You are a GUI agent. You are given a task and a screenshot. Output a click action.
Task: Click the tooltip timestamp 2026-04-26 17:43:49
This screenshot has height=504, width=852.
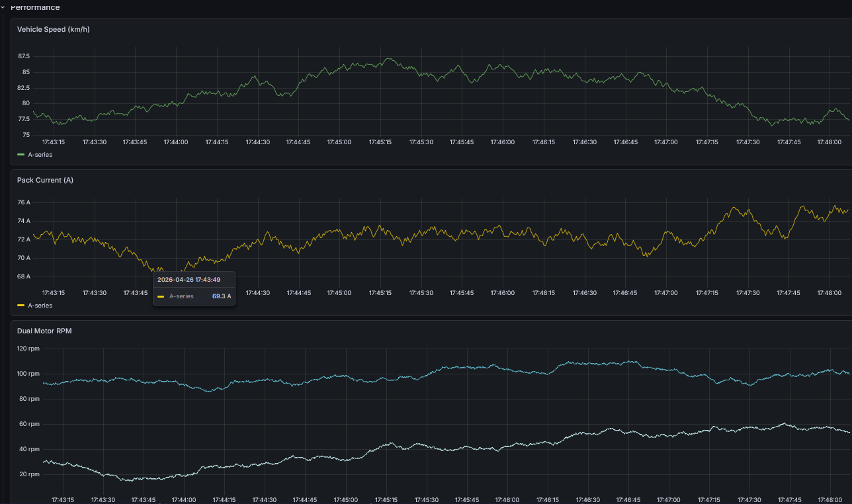(189, 279)
